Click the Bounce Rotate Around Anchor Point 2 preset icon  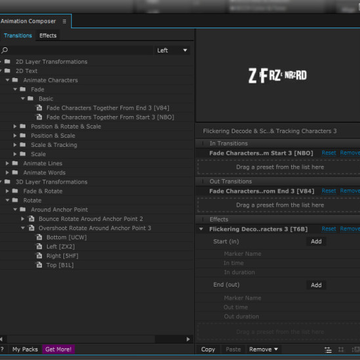pos(31,219)
